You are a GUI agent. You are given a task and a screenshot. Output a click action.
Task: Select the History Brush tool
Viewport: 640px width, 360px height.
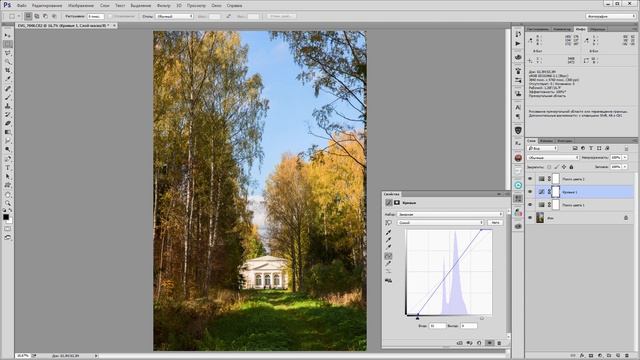click(x=8, y=114)
